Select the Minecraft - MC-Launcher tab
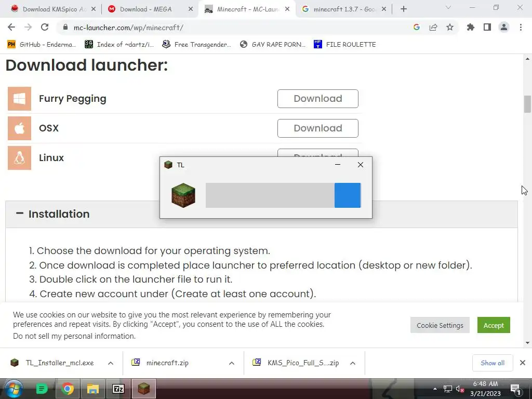This screenshot has height=399, width=532. pyautogui.click(x=247, y=9)
